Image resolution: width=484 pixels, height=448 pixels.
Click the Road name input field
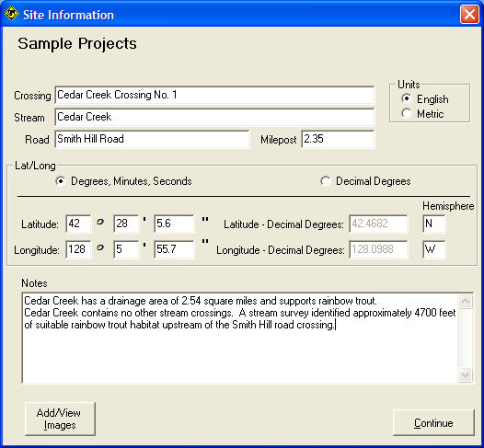[x=152, y=139]
